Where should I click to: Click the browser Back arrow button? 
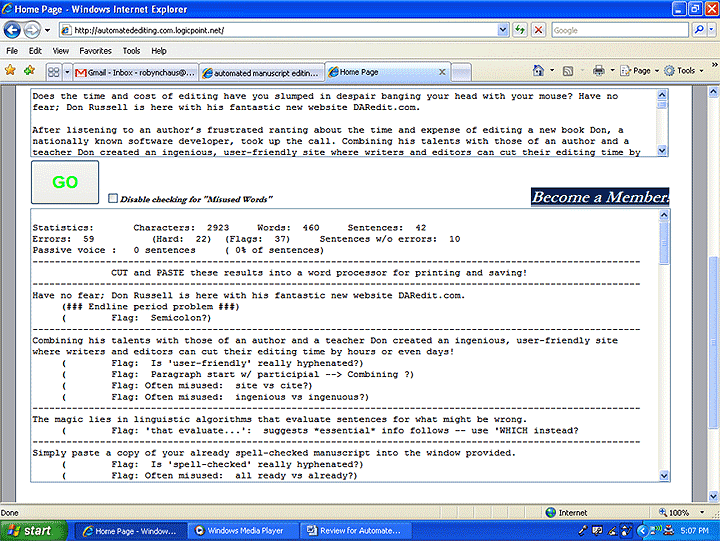click(x=12, y=30)
